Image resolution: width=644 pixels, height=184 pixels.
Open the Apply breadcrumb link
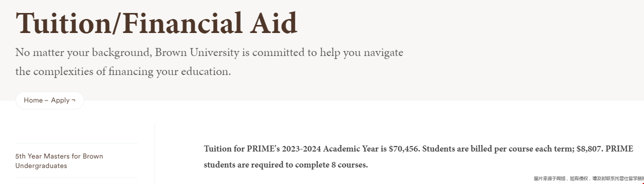(x=60, y=100)
